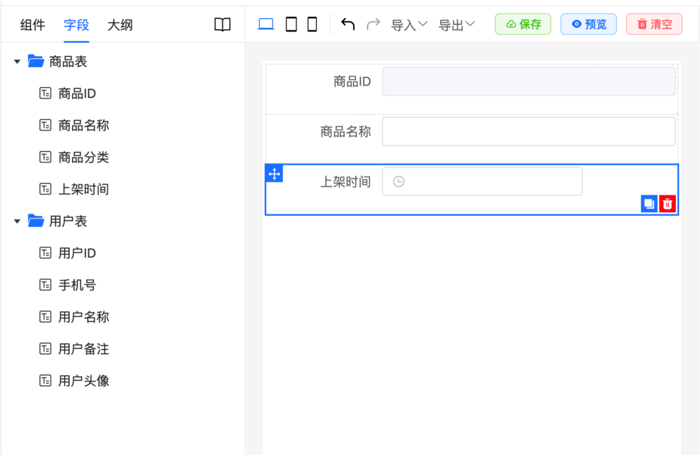Switch to the 大纲 tab
The image size is (700, 455).
pos(120,25)
